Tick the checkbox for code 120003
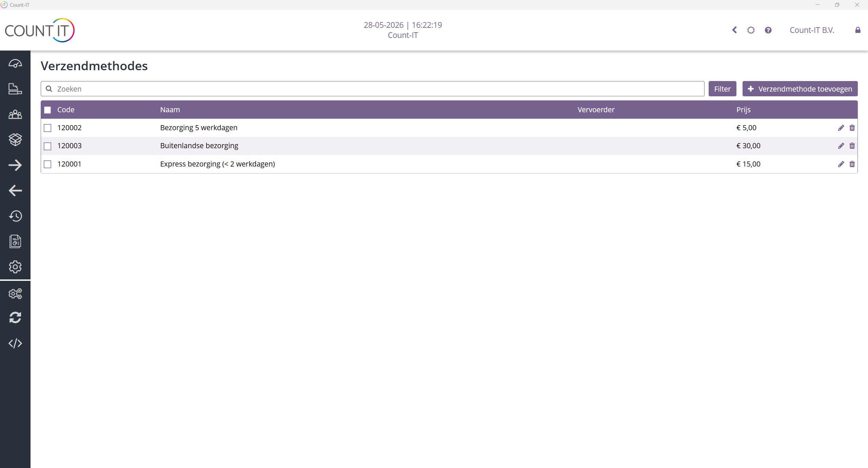The width and height of the screenshot is (868, 468). [x=47, y=146]
